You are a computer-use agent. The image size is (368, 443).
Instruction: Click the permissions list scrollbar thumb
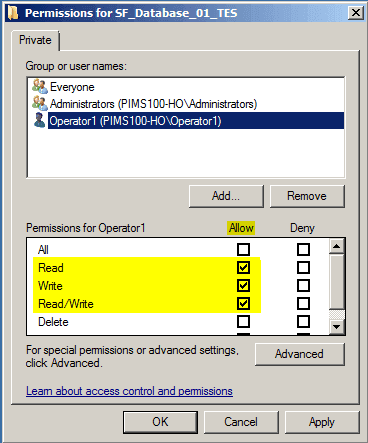pyautogui.click(x=337, y=282)
